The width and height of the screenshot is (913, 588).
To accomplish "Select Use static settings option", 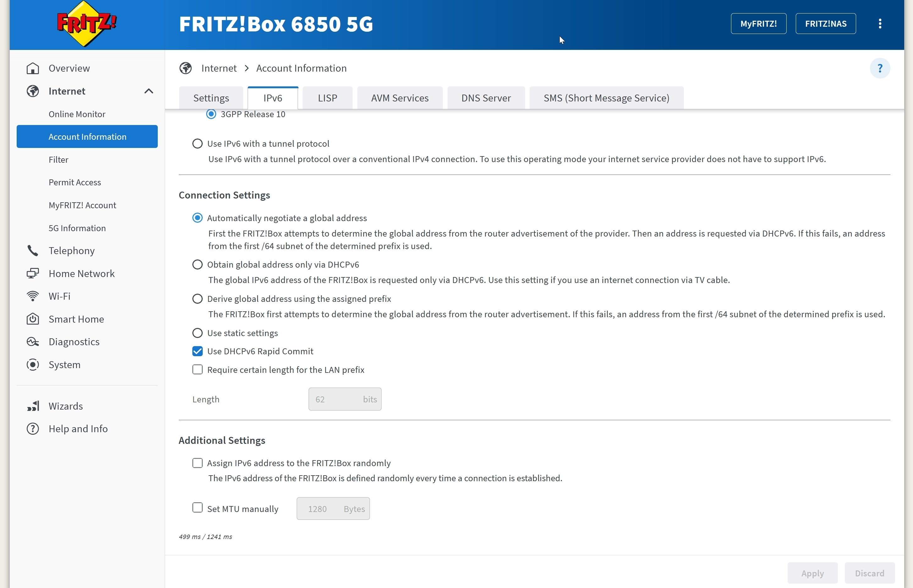I will coord(197,333).
